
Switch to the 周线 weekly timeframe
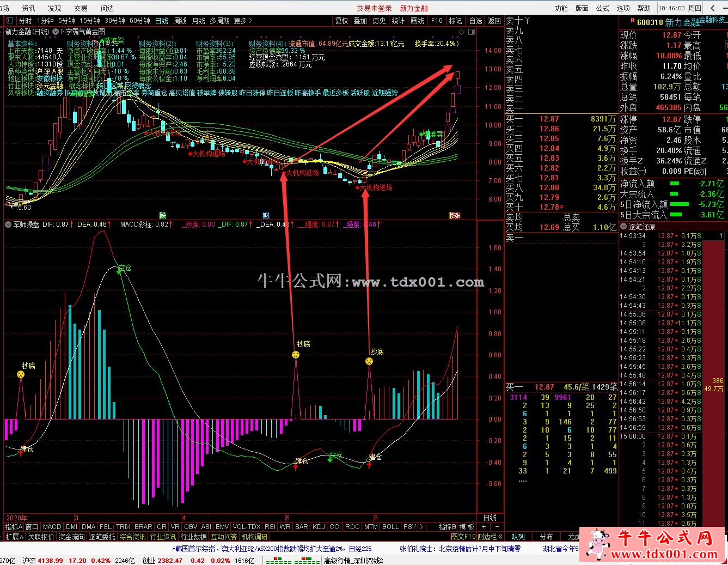[180, 21]
